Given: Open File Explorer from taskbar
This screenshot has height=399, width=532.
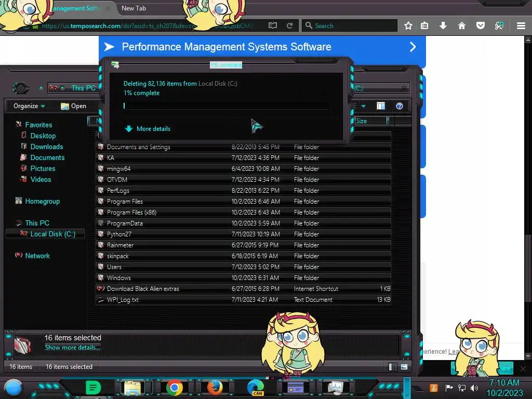Looking at the screenshot, I should pos(132,388).
